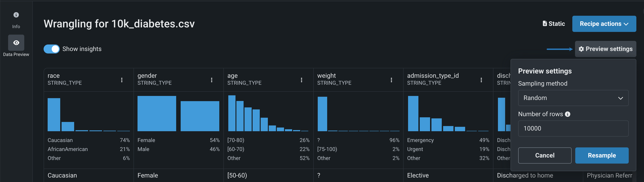This screenshot has height=182, width=644.
Task: Expand the Sampling method dropdown
Action: [573, 98]
